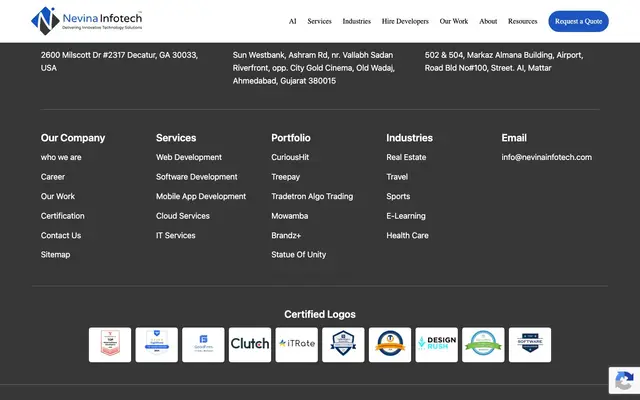This screenshot has height=400, width=640.
Task: Open the Services navigation menu
Action: click(x=319, y=21)
